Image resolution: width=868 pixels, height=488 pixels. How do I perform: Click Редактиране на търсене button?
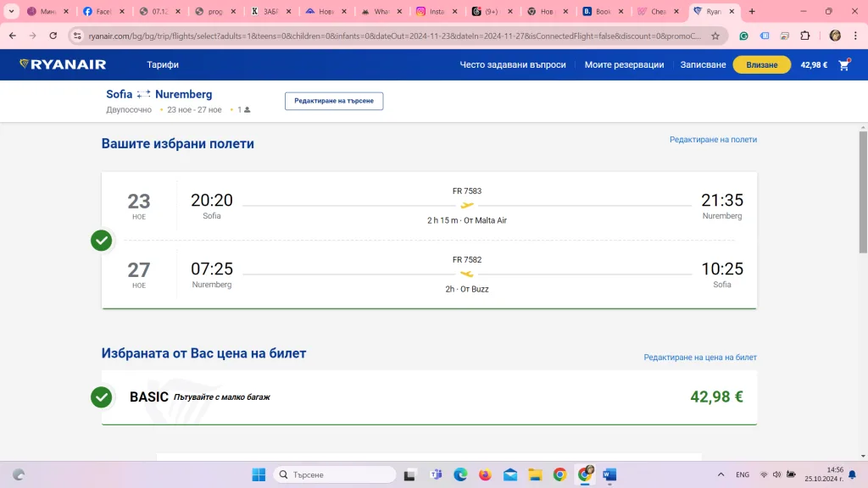point(334,101)
